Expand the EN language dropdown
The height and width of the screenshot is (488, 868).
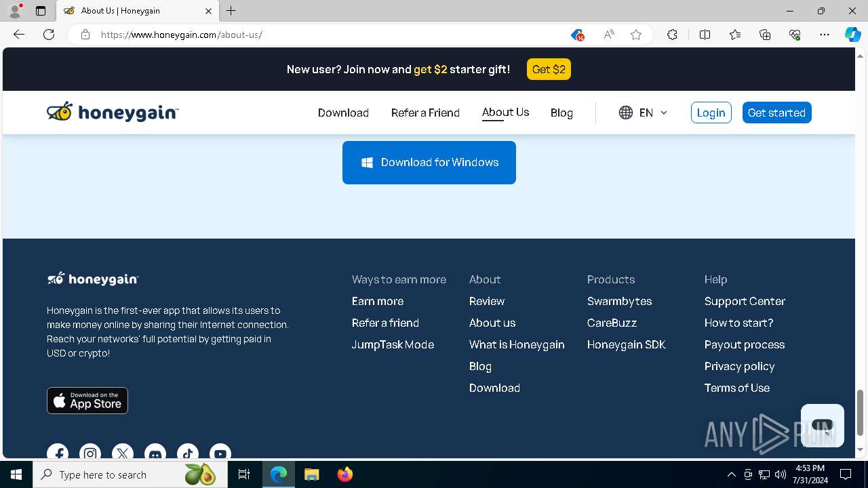tap(643, 113)
